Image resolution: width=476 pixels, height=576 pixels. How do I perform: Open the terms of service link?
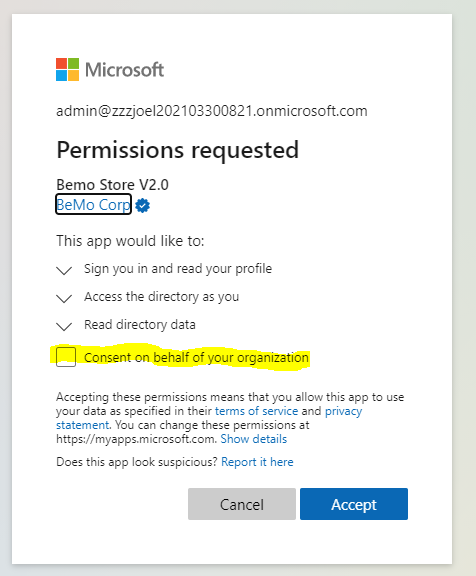tap(256, 411)
